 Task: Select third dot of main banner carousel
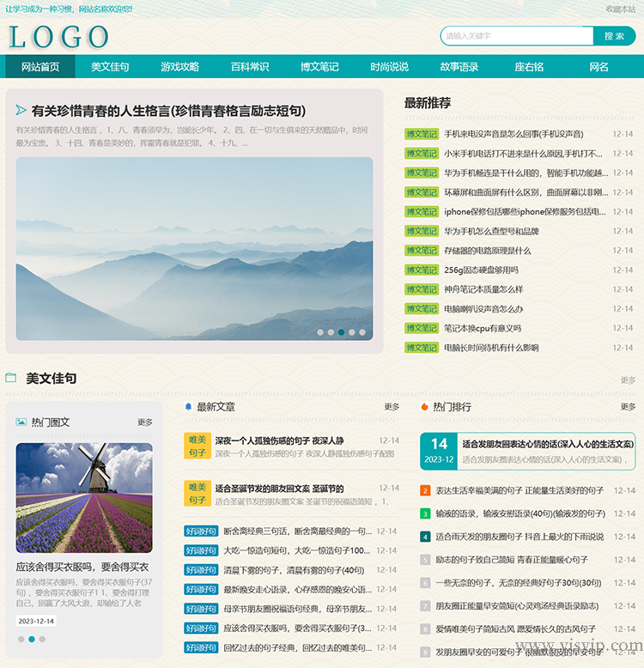341,332
